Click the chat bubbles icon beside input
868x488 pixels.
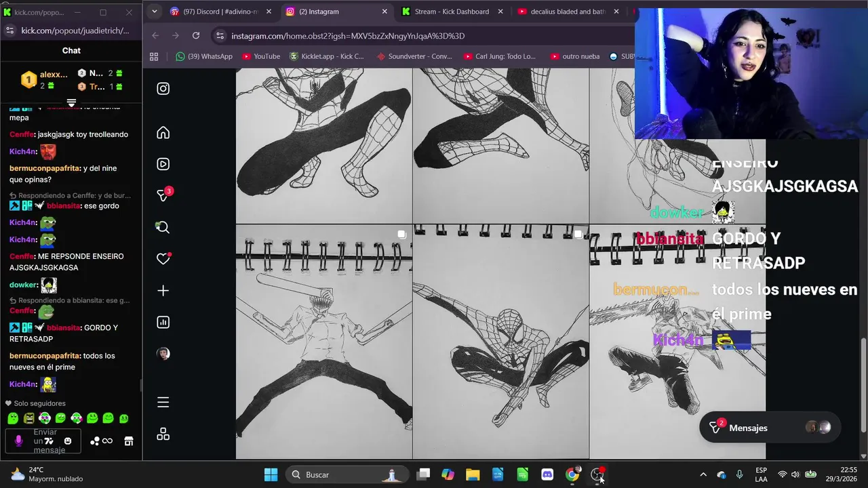pyautogui.click(x=95, y=441)
